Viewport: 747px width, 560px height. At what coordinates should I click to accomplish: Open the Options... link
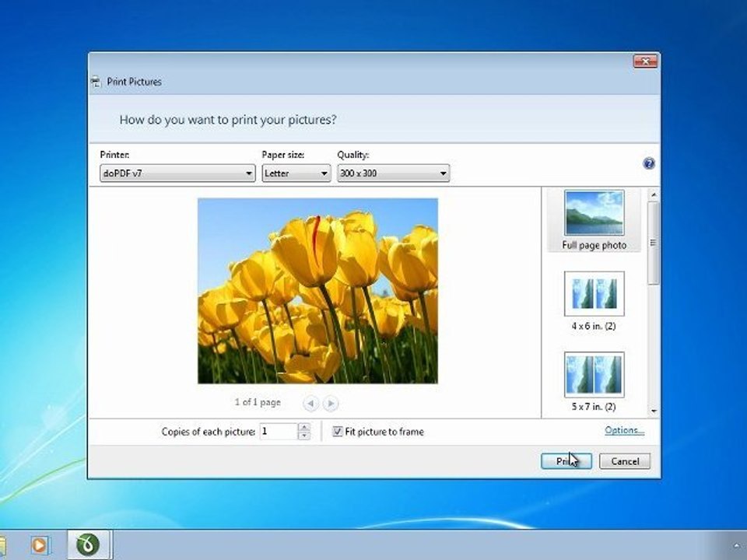coord(624,430)
